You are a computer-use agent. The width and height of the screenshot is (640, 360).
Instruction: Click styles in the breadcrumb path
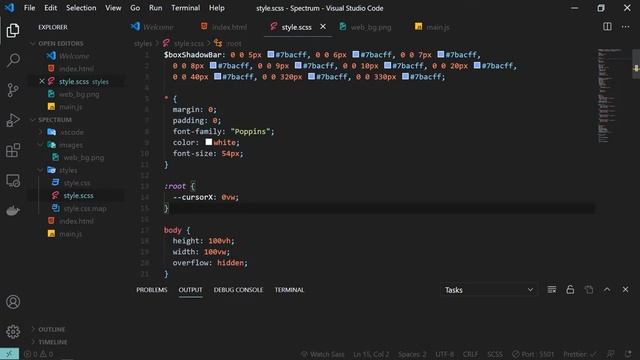click(143, 43)
